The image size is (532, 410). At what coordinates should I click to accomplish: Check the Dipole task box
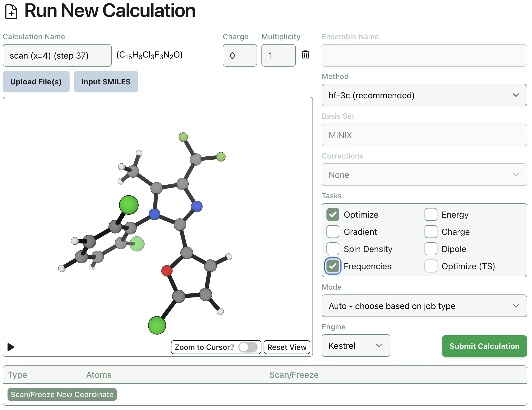click(x=431, y=249)
